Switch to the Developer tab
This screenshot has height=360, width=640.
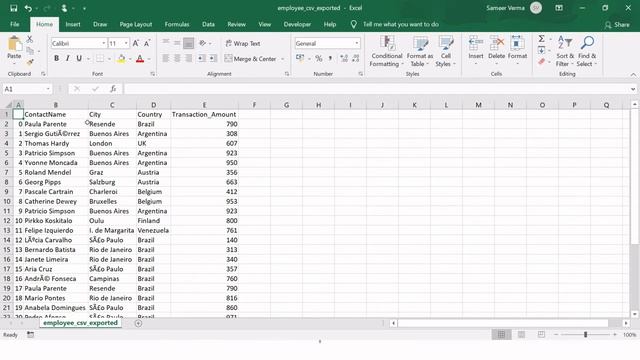(297, 24)
